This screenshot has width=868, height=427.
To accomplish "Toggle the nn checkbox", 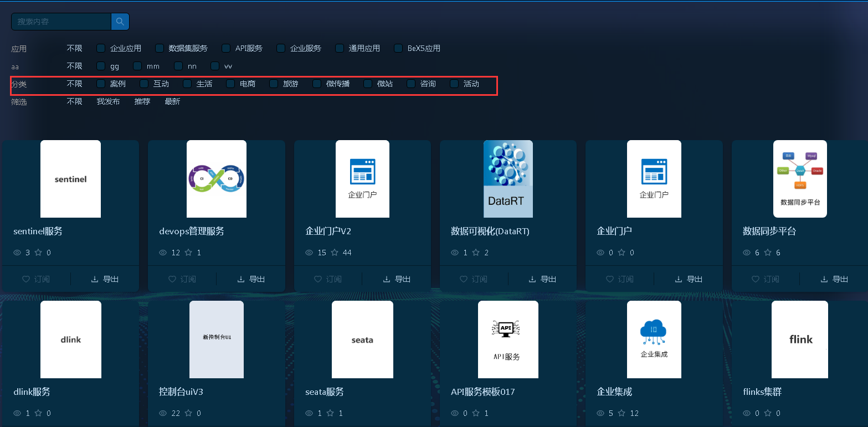I will 178,66.
